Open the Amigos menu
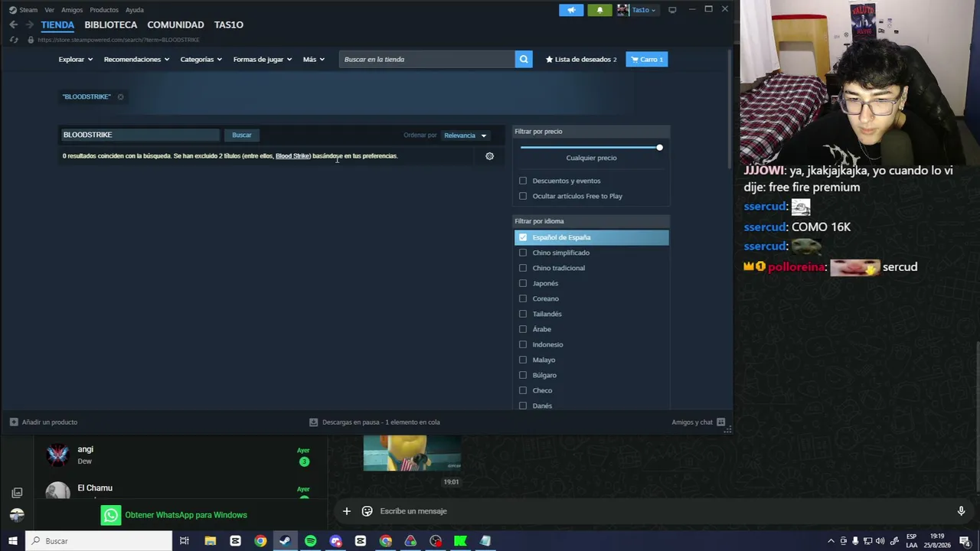The width and height of the screenshot is (980, 551). coord(72,10)
